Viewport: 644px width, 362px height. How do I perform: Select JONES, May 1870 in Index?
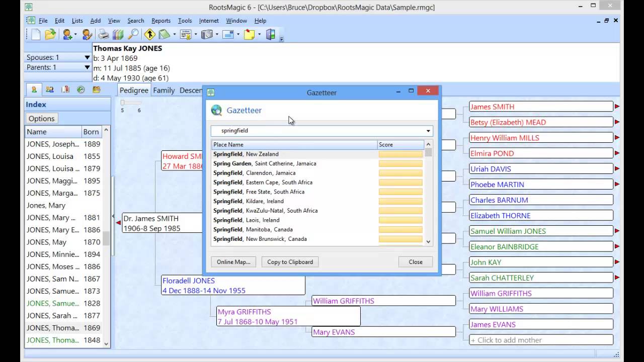(63, 242)
